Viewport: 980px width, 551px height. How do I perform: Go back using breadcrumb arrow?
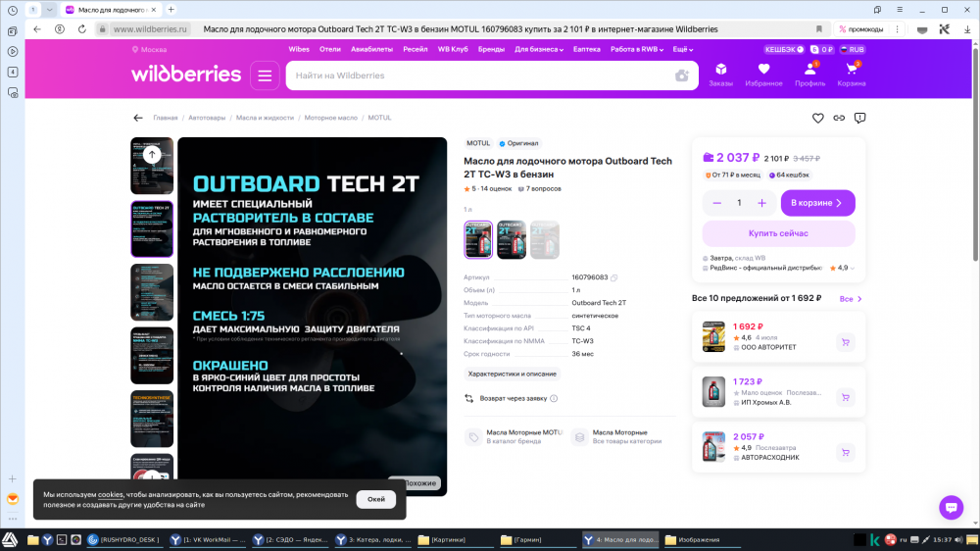point(138,118)
